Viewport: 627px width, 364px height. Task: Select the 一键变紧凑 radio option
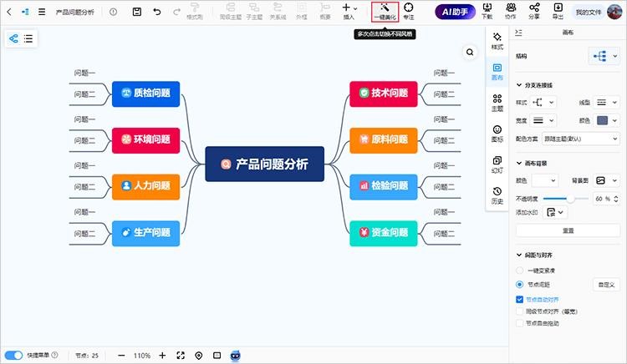pos(520,270)
